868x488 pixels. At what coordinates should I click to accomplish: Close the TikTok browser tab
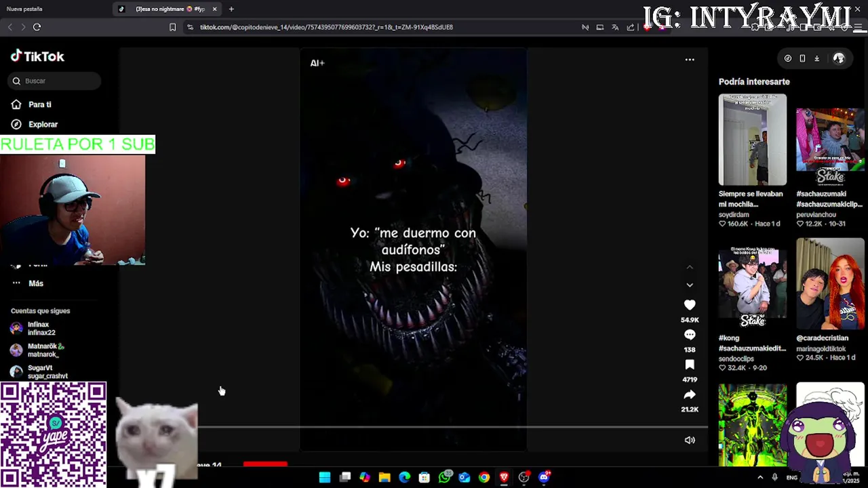(x=215, y=9)
